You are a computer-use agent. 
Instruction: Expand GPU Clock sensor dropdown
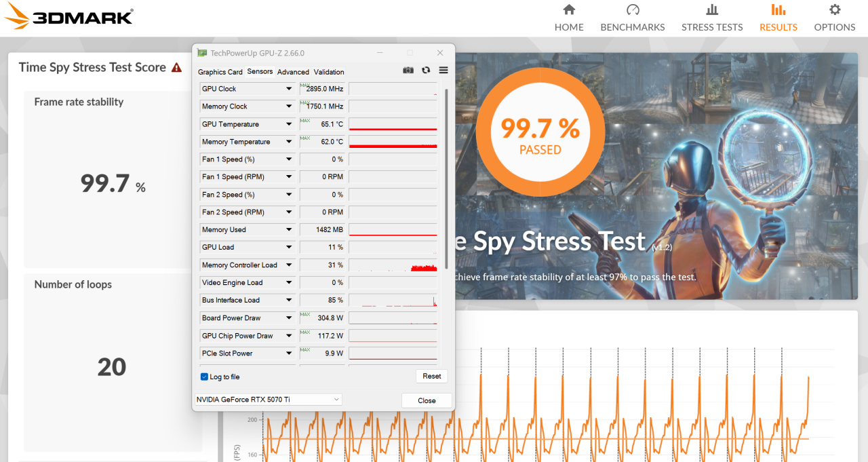click(x=289, y=89)
